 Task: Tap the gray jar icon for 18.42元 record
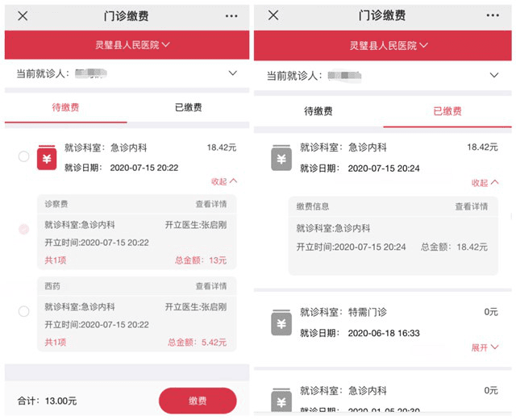point(281,158)
